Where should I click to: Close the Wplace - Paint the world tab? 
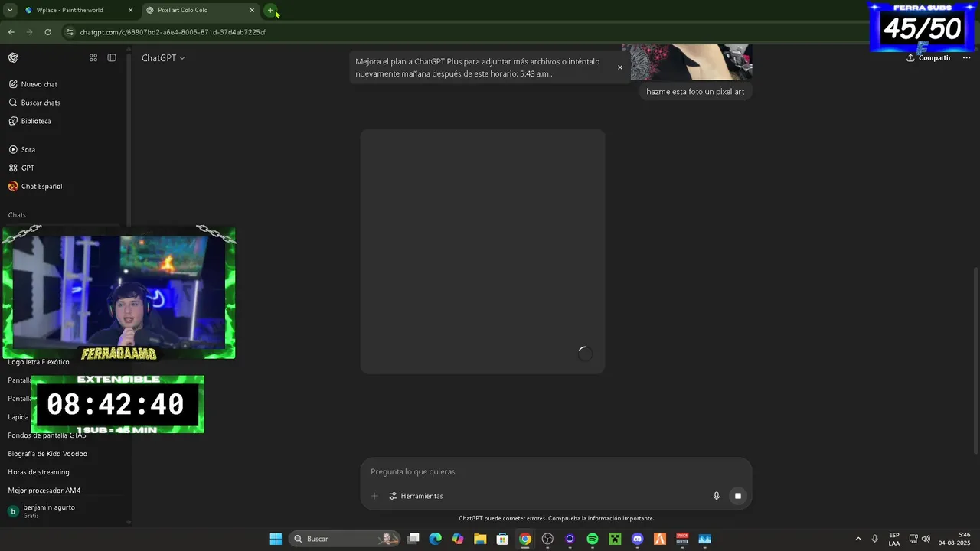tap(130, 10)
